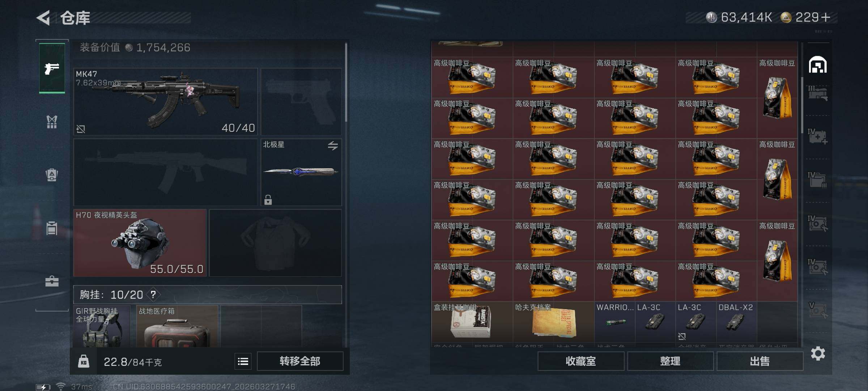Swap the 北极星 melee weapon
This screenshot has height=391, width=868.
pyautogui.click(x=333, y=146)
